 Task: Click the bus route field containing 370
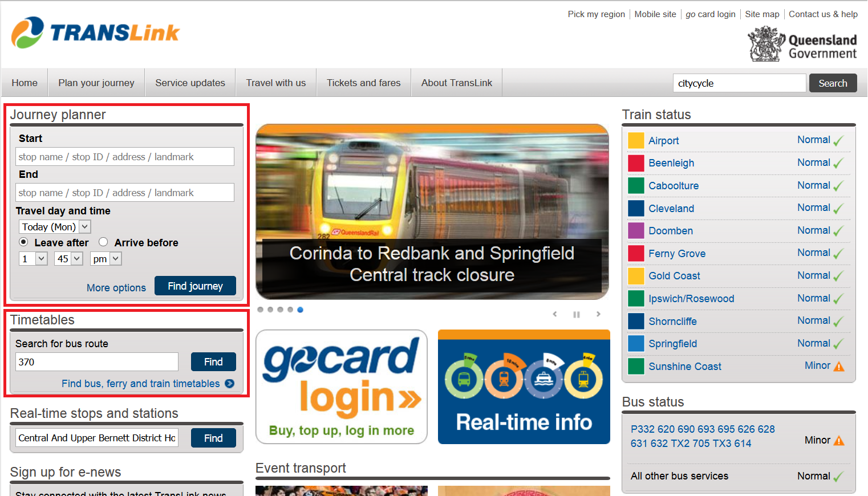coord(97,362)
